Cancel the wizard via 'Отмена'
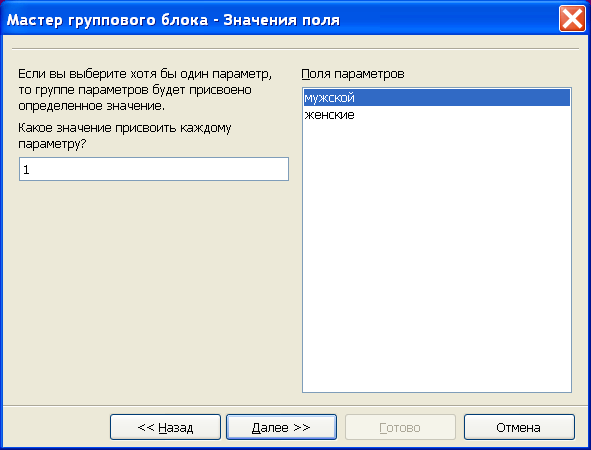This screenshot has width=591, height=450. point(519,427)
